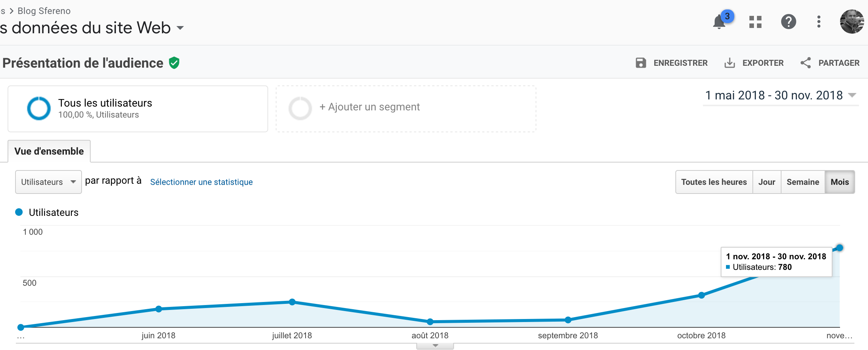Open the site data view dropdown arrow
Viewport: 868px width, 350px height.
180,28
